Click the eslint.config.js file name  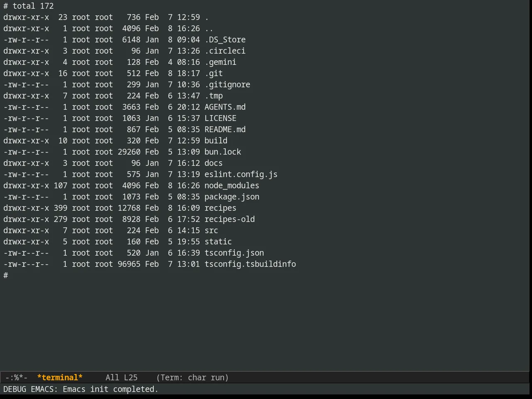(x=241, y=174)
